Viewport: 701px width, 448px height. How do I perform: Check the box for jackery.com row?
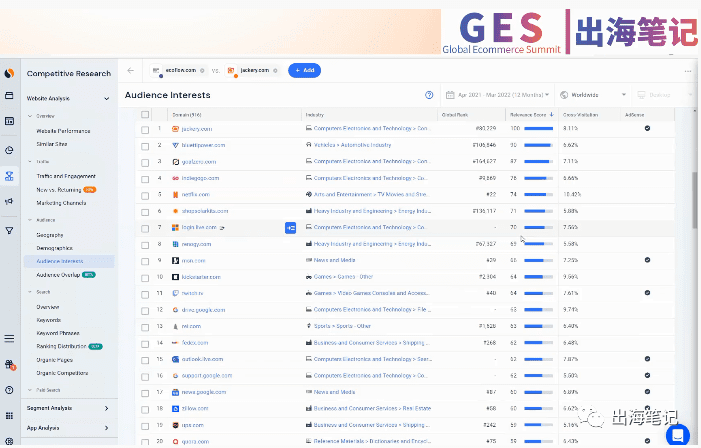[x=145, y=130]
